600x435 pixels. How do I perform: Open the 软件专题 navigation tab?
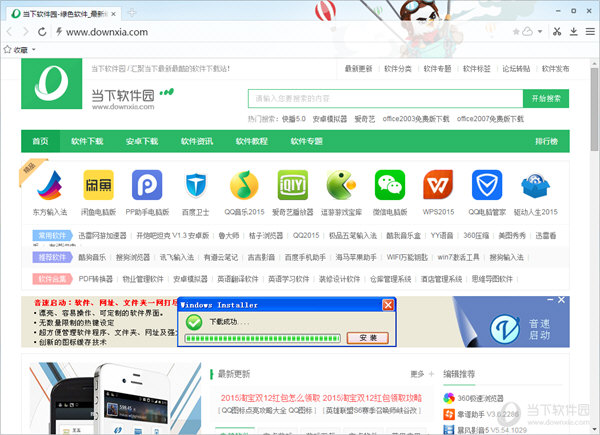[x=307, y=141]
